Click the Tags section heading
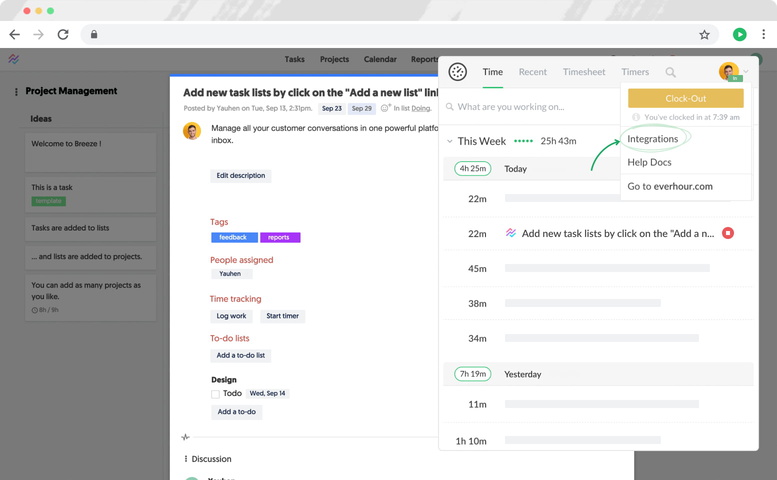The image size is (777, 480). [219, 222]
